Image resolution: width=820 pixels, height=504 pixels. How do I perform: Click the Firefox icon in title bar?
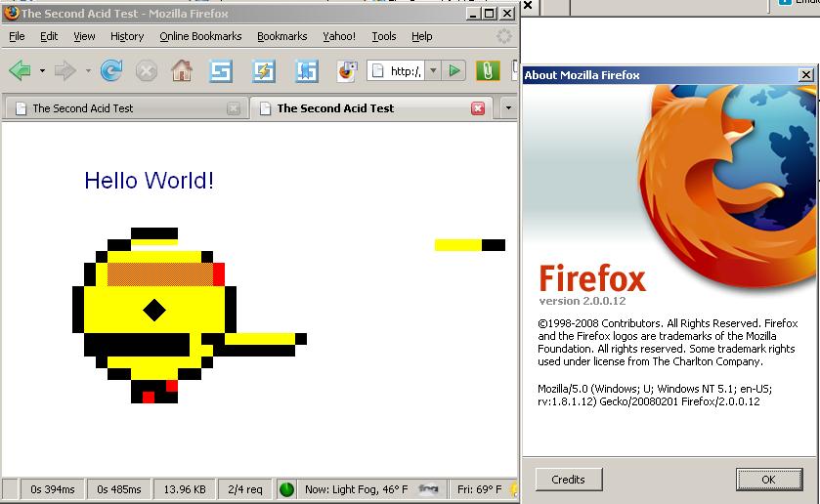tap(12, 13)
